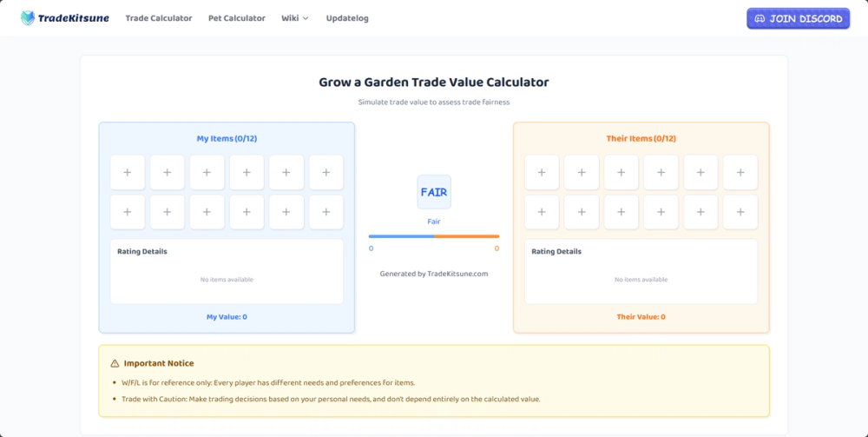
Task: Open the Trade Calculator page
Action: 159,18
